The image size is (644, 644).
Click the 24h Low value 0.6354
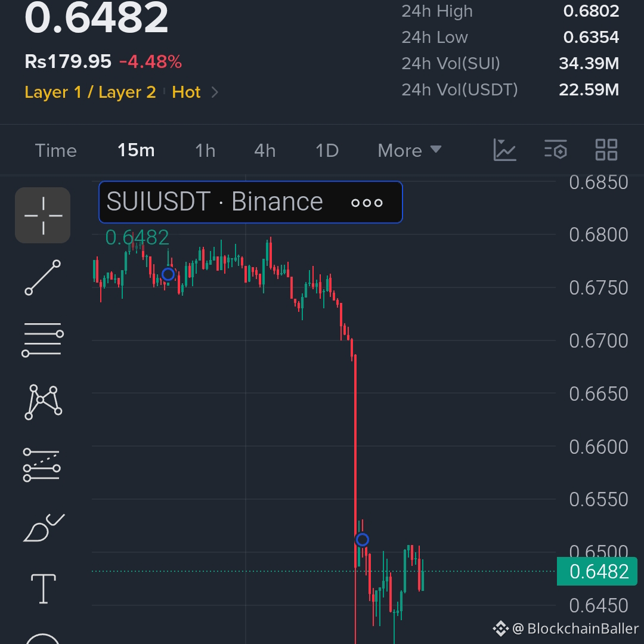591,38
